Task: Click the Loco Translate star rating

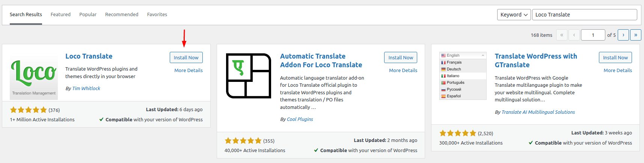Action: 29,110
